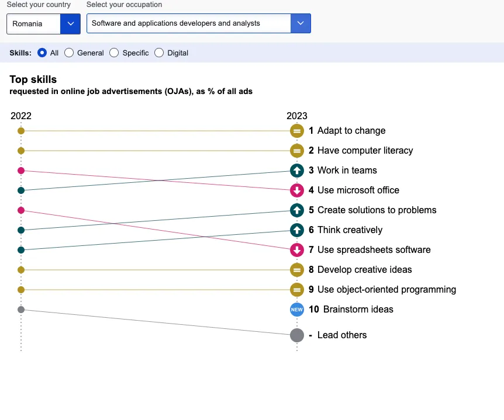Viewport: 504px width, 420px height.
Task: Click the up-arrow icon for Create solutions to problems
Action: [x=297, y=210]
